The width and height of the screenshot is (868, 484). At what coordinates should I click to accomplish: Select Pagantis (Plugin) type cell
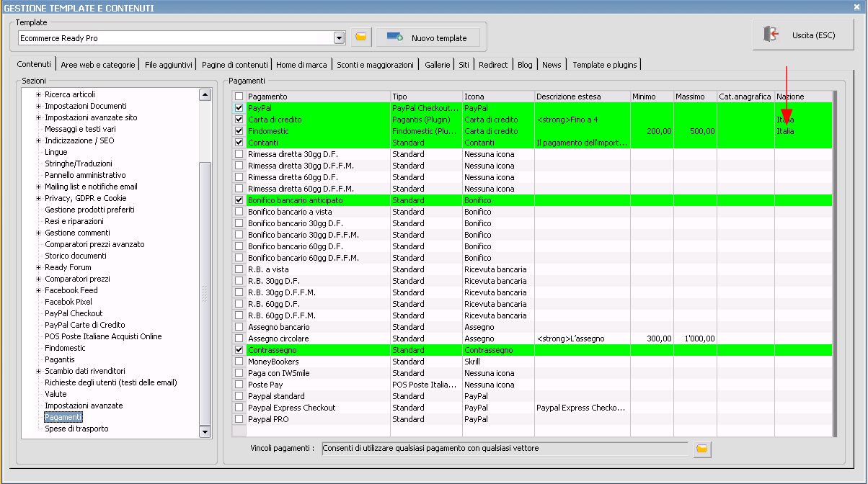click(426, 120)
